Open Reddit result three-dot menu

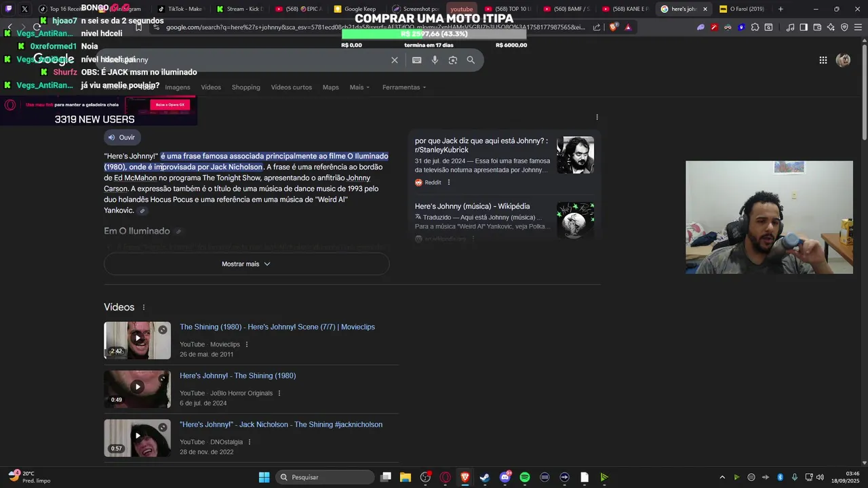(448, 182)
